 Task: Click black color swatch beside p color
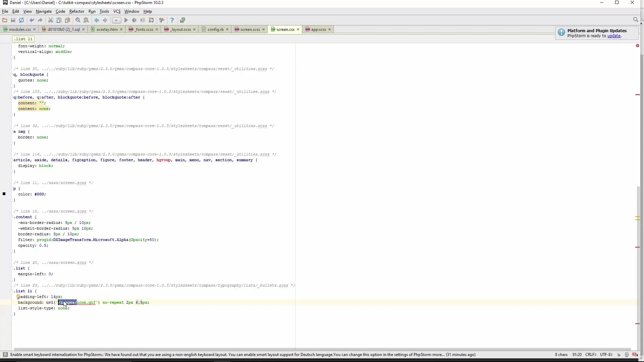[x=4, y=194]
